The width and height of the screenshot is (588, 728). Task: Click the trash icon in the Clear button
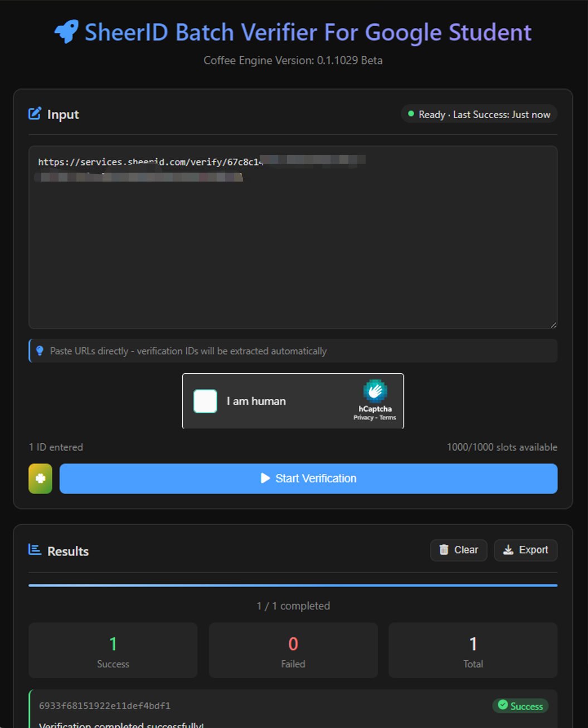(444, 550)
